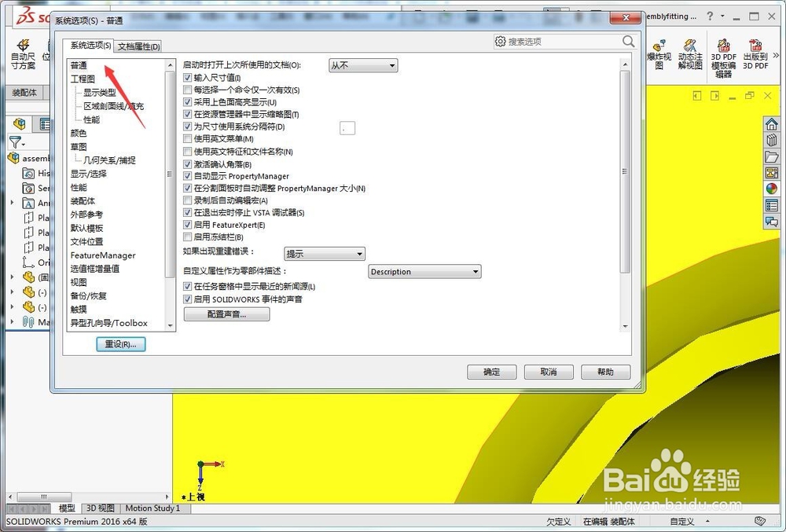Click the Sensors icon in feature tree
Screen dimensions: 786x532
28,189
